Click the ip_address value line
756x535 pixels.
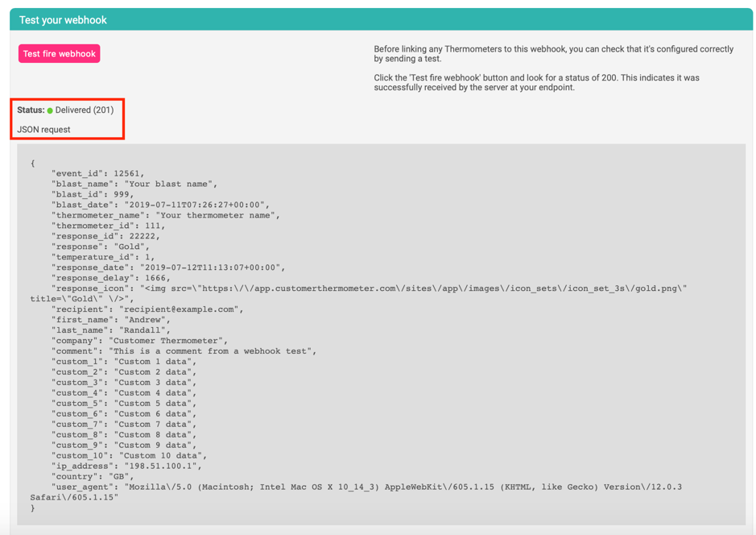point(126,466)
